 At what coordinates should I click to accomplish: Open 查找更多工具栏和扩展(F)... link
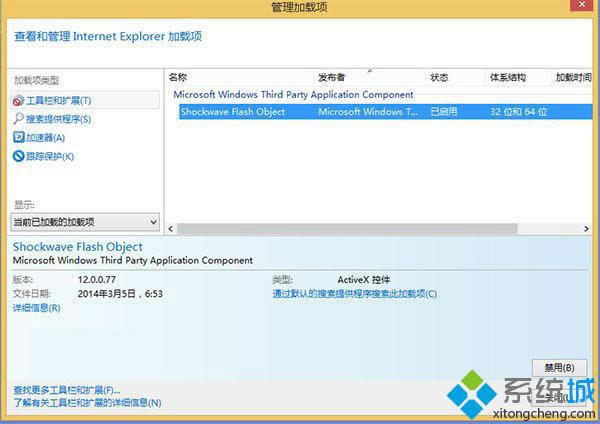67,390
